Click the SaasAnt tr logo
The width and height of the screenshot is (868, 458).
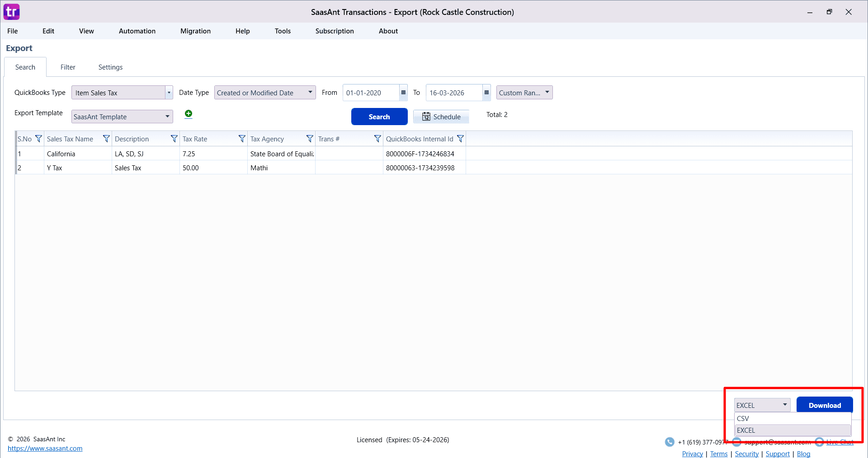click(x=11, y=12)
